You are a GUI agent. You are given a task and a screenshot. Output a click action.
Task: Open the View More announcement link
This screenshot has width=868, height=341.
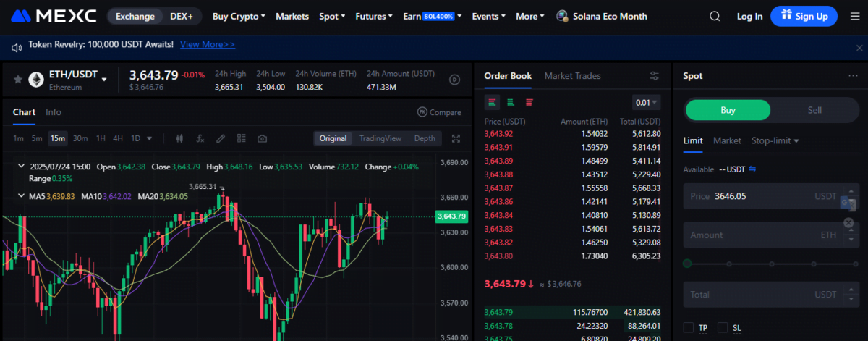click(208, 45)
